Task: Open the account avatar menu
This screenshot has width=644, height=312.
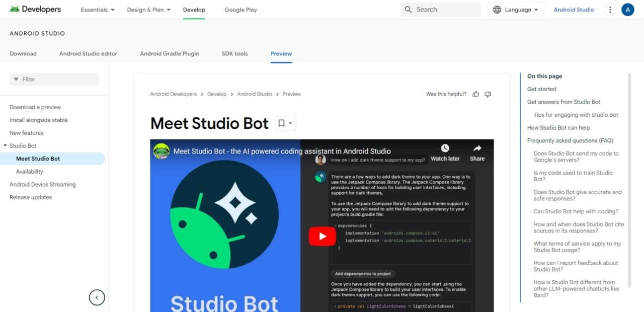Action: click(627, 10)
